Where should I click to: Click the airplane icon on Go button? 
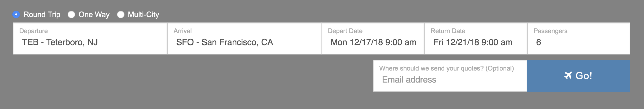568,76
